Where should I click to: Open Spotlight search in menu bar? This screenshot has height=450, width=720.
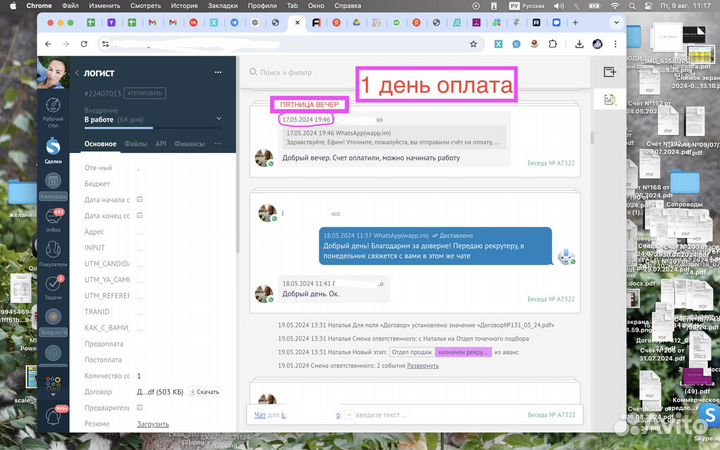coord(632,6)
